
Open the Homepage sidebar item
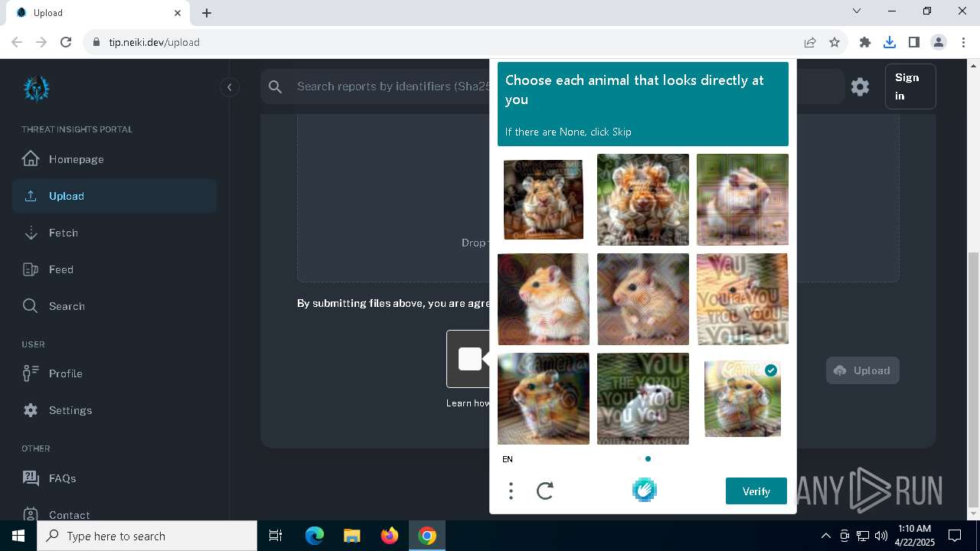pyautogui.click(x=115, y=159)
